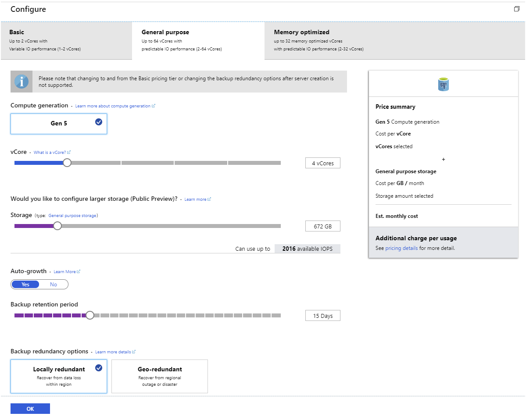Click the 672 GB storage input field
The width and height of the screenshot is (526, 420).
(322, 226)
